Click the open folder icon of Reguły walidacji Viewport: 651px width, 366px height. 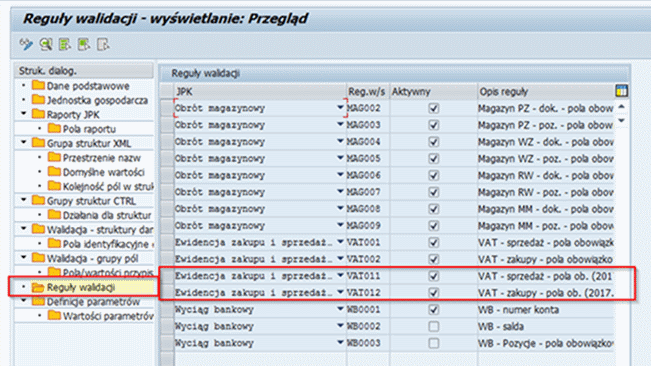coord(38,287)
